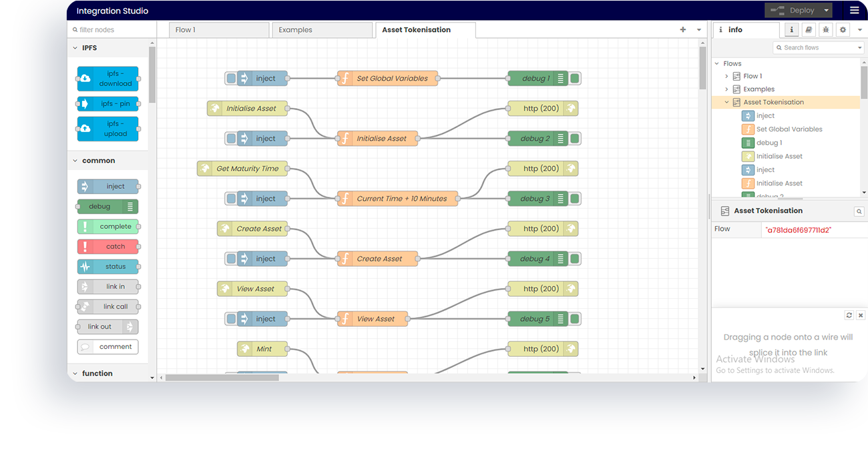Open the main hamburger menu
This screenshot has height=467, width=868.
click(854, 10)
